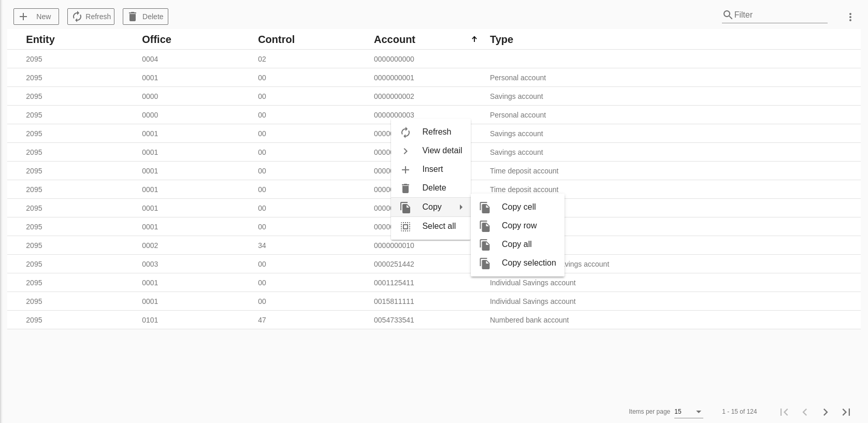Click office cell 0002
Viewport: 868px width, 423px height.
coord(150,245)
